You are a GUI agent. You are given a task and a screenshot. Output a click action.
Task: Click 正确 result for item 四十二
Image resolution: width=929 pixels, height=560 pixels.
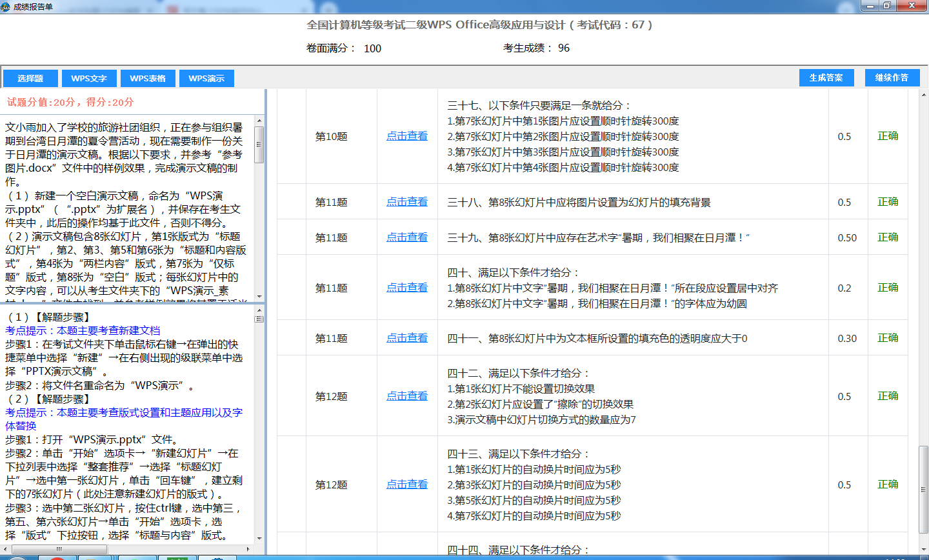click(x=888, y=396)
